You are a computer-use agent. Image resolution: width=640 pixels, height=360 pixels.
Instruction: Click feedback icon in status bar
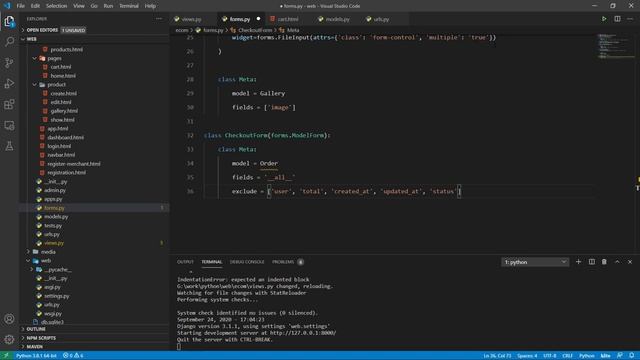620,356
